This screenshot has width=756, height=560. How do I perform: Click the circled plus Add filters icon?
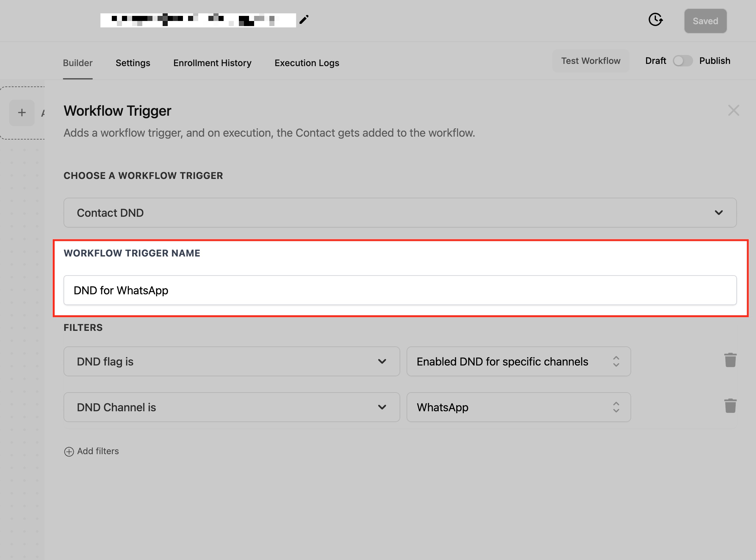click(69, 452)
